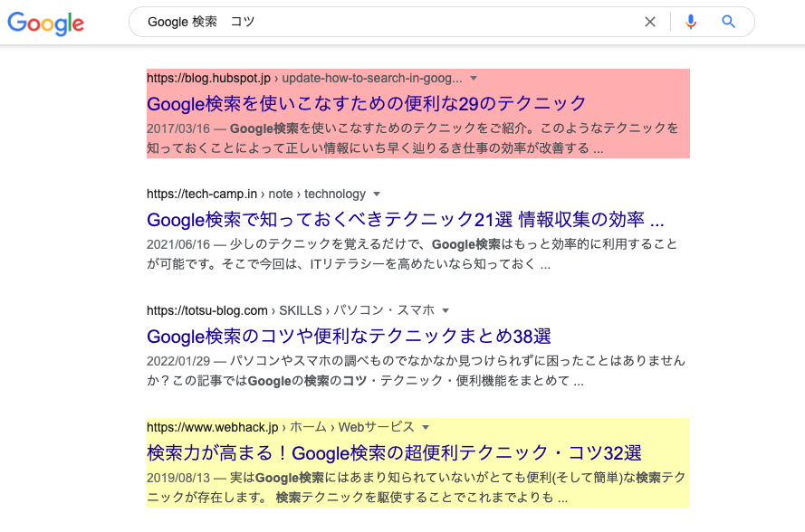
Task: Click the X to clear the search query
Action: click(650, 22)
